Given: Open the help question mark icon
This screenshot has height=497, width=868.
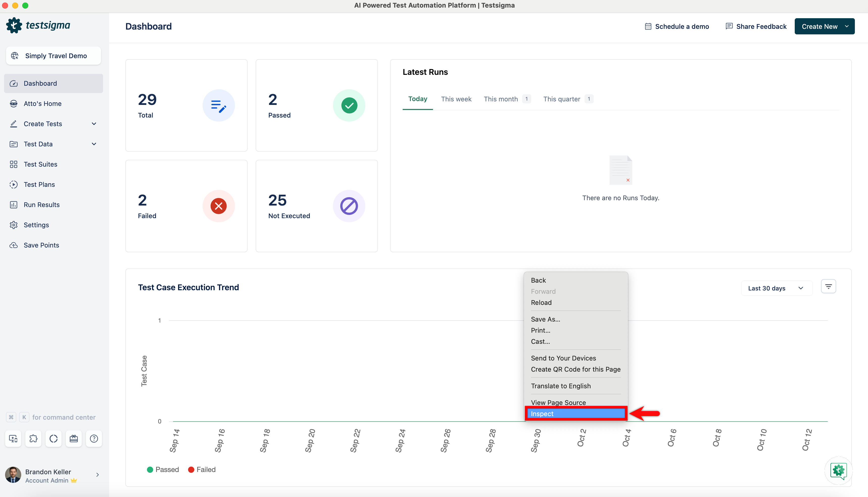Looking at the screenshot, I should (94, 439).
